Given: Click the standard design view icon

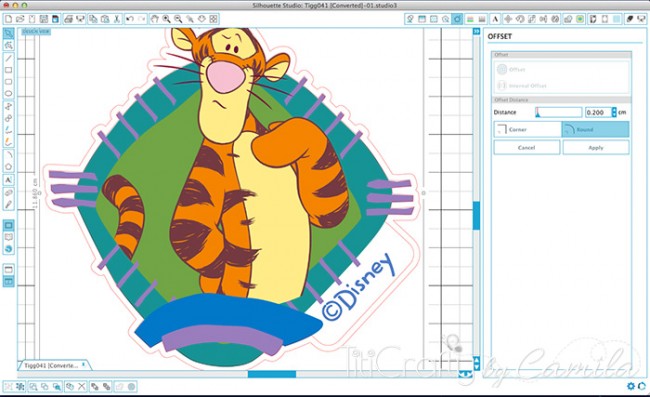Looking at the screenshot, I should (8, 225).
